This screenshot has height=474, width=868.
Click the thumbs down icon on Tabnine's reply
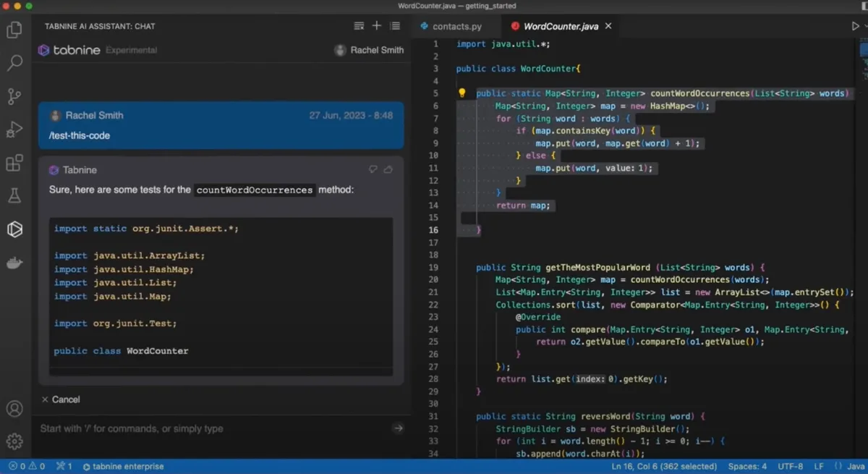pyautogui.click(x=373, y=169)
